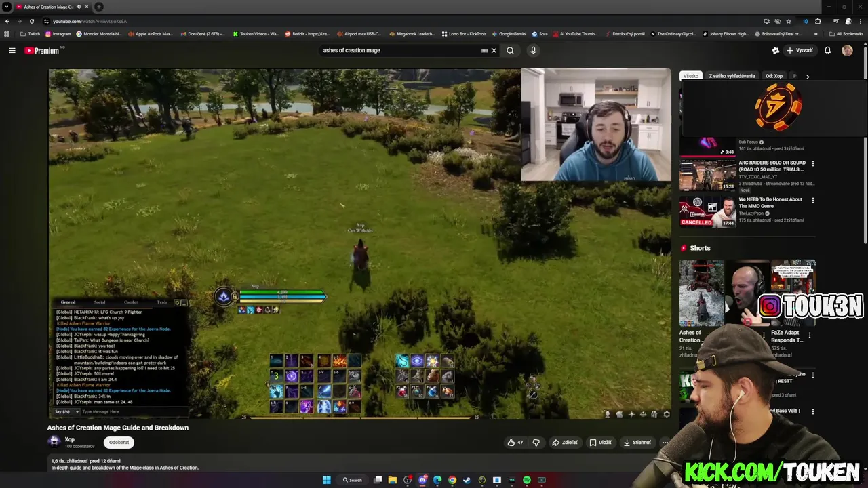Image resolution: width=868 pixels, height=488 pixels.
Task: Open the All Bookmarks folder
Action: pos(846,34)
